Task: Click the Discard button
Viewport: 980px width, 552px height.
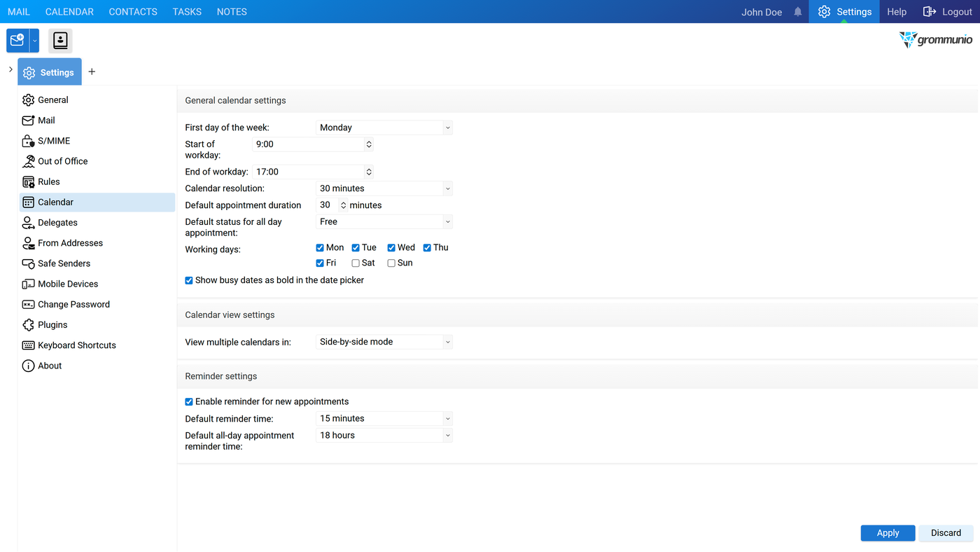Action: (x=946, y=533)
